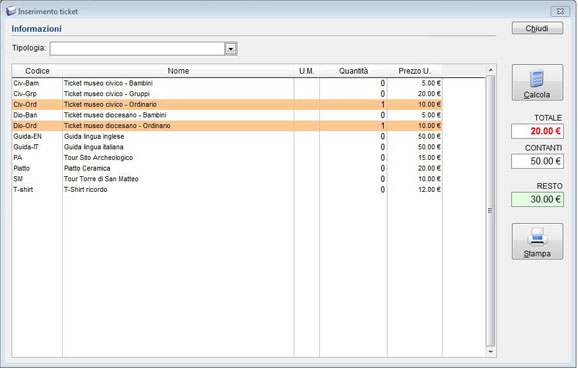The height and width of the screenshot is (369, 578).
Task: Click the RESTO amount field
Action: coord(537,199)
